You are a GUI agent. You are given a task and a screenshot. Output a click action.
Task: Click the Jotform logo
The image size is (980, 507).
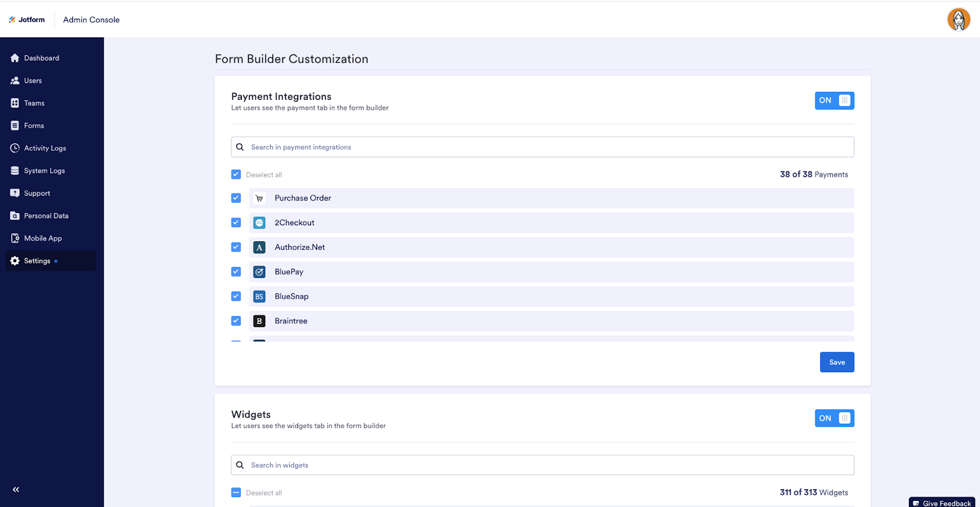point(27,20)
